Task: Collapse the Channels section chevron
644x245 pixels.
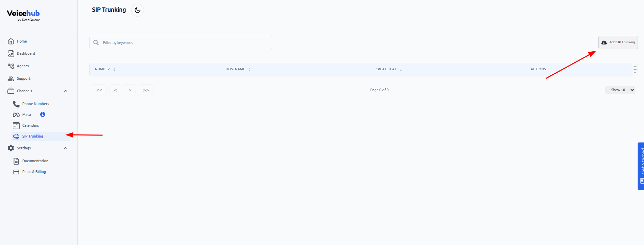Action: (66, 91)
